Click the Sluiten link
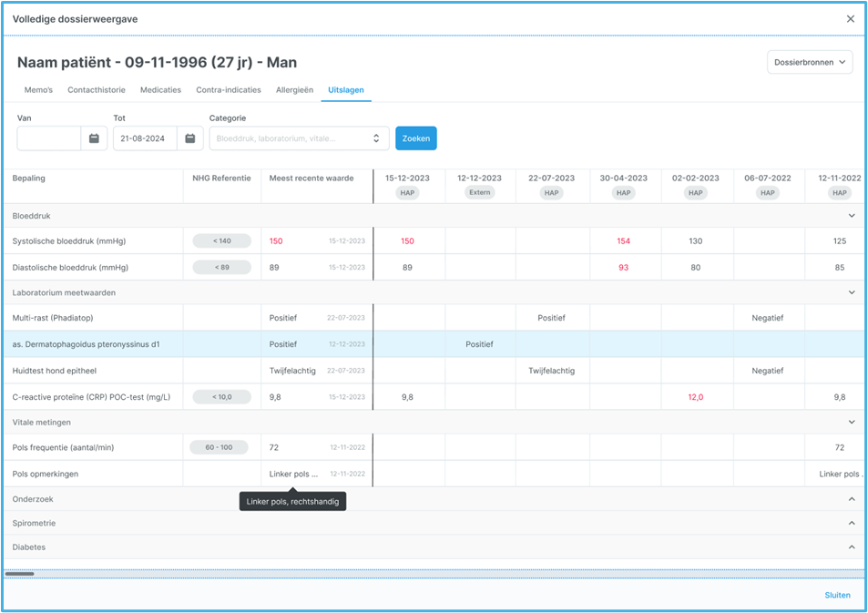 [x=837, y=595]
